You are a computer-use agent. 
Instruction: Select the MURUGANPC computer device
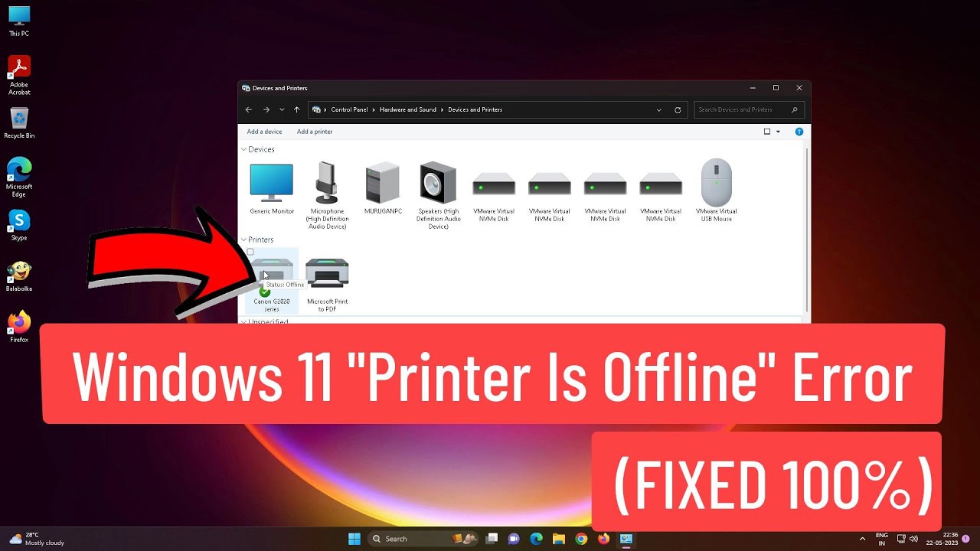coord(383,187)
